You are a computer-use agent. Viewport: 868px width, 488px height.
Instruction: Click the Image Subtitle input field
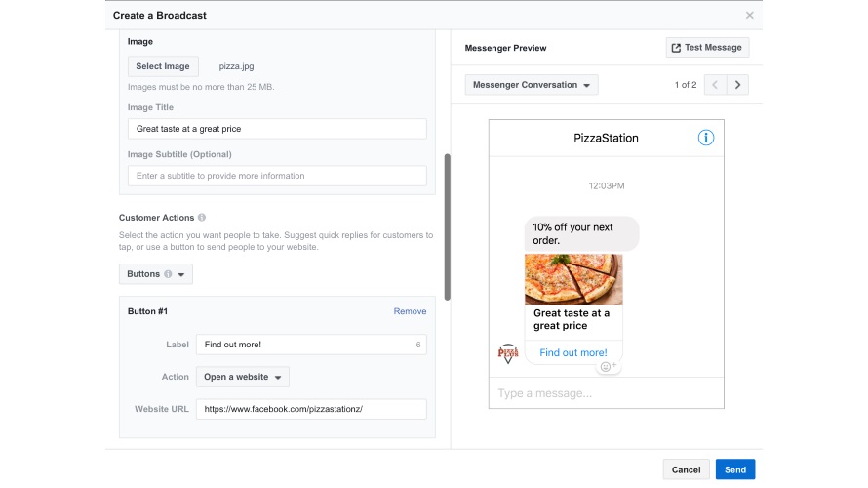click(x=277, y=176)
